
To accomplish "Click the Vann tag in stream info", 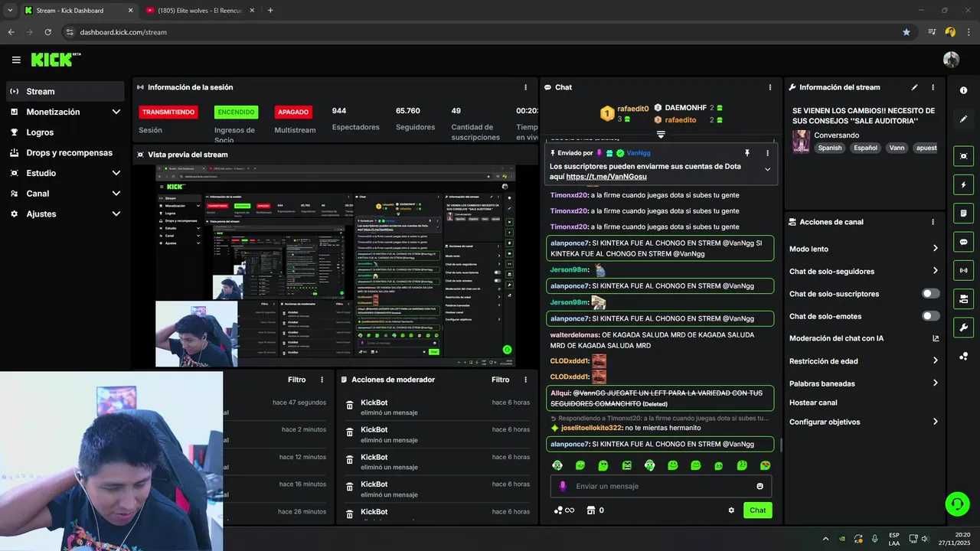I will click(x=897, y=148).
